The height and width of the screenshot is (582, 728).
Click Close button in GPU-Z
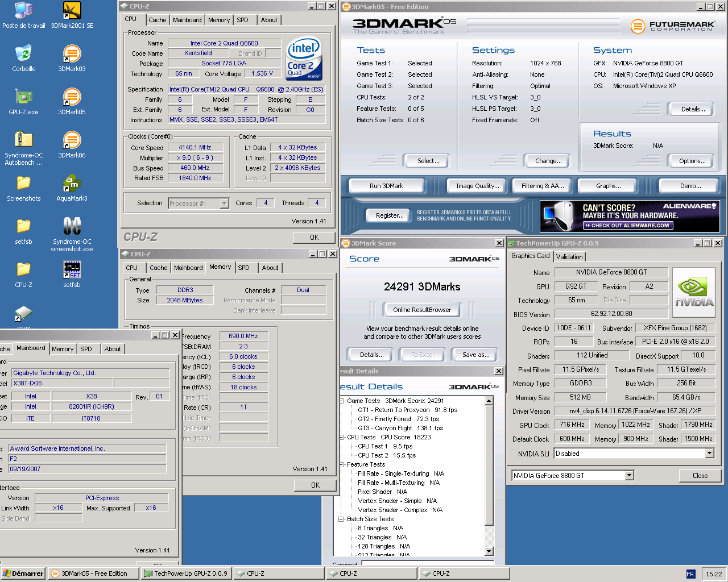[x=700, y=476]
